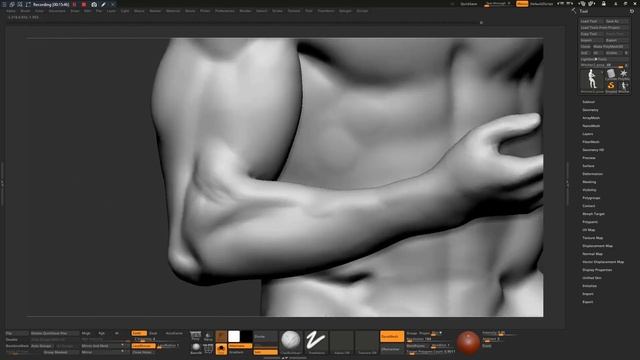The image size is (640, 360).
Task: Select the white main color swatch
Action: (234, 336)
